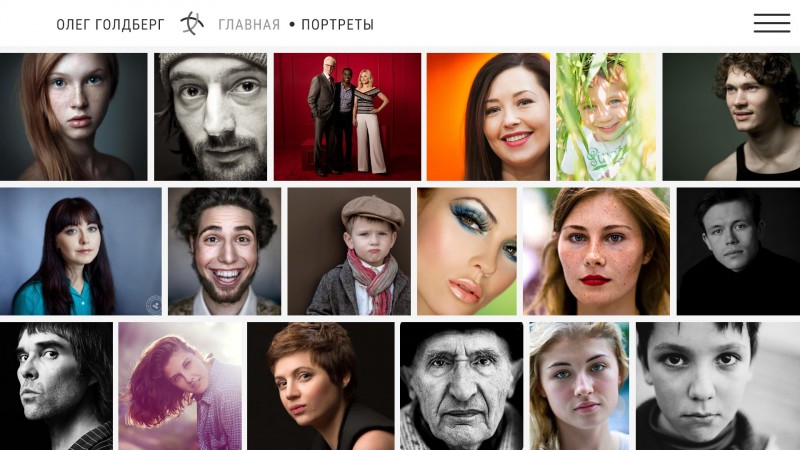Click the circular logo icon beside Олег Голдберг
Image resolution: width=800 pixels, height=450 pixels.
click(x=192, y=23)
